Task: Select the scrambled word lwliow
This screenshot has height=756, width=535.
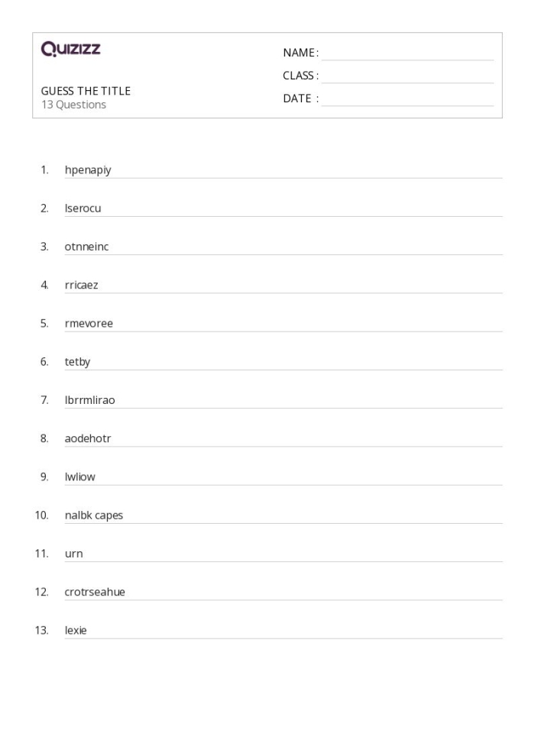Action: coord(80,477)
